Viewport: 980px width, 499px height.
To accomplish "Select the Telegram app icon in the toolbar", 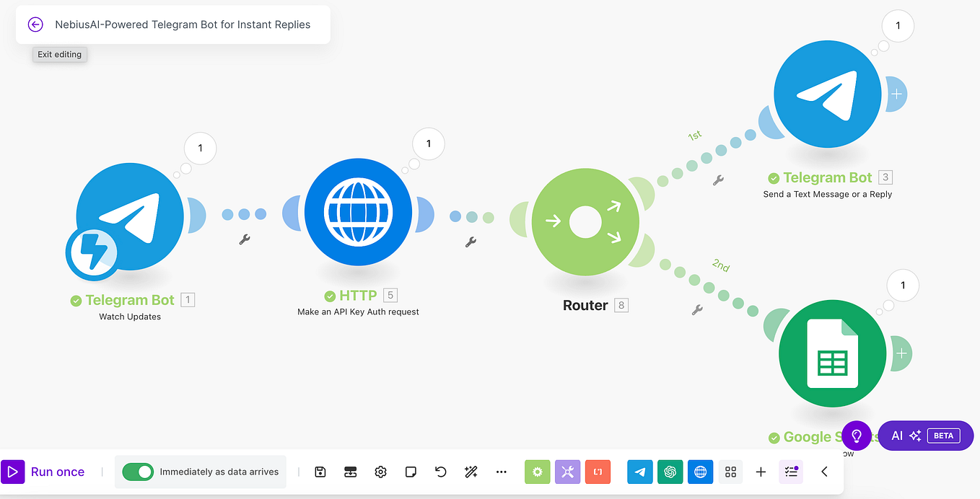I will (639, 472).
